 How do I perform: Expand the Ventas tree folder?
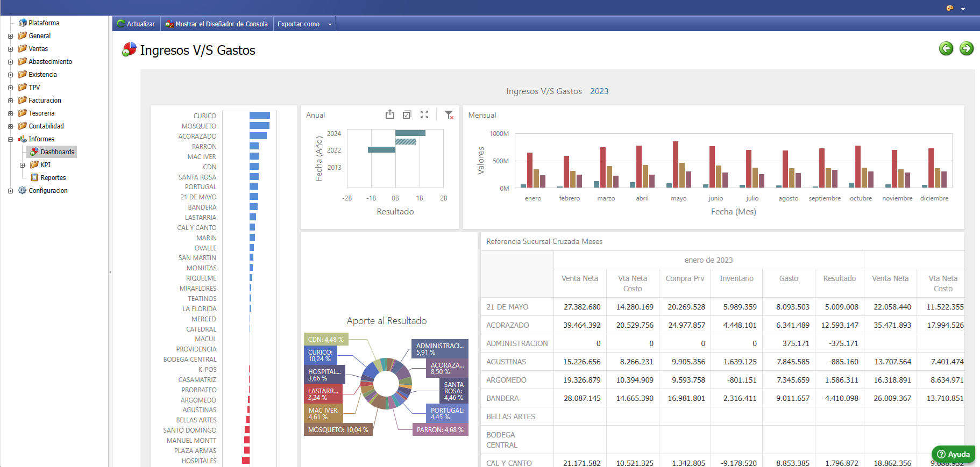click(10, 49)
